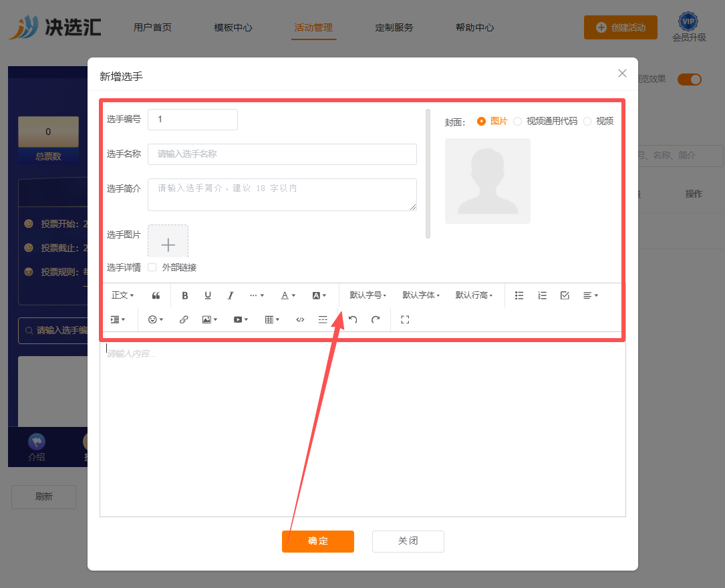Insert a todo checklist
Image resolution: width=725 pixels, height=588 pixels.
click(565, 295)
